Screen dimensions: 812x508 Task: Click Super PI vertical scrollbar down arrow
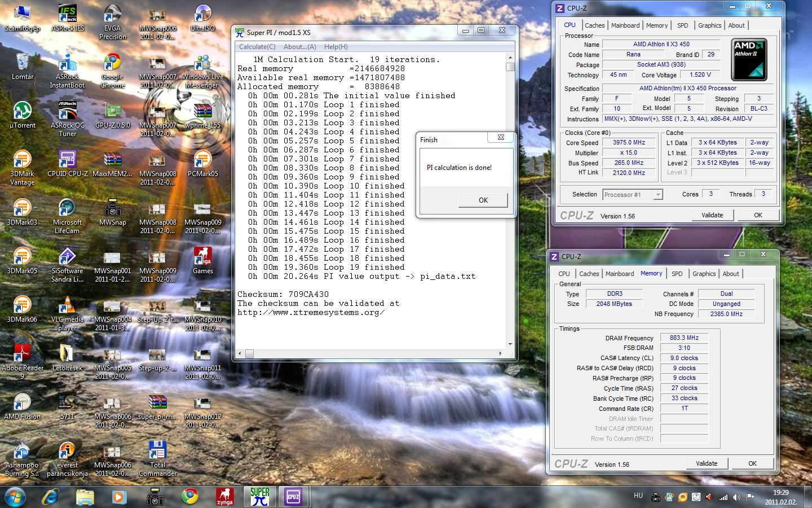click(510, 344)
